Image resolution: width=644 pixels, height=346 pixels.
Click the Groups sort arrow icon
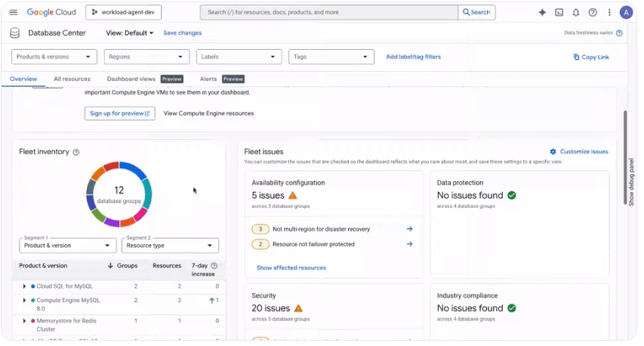(110, 265)
